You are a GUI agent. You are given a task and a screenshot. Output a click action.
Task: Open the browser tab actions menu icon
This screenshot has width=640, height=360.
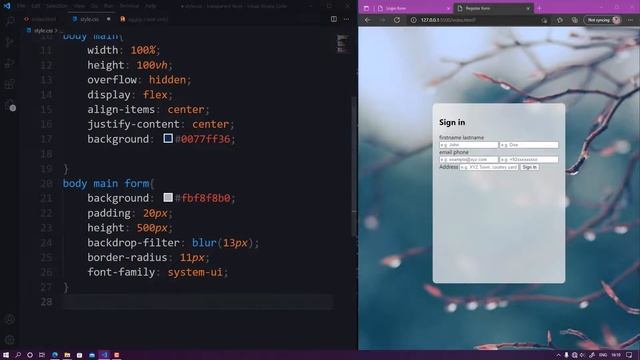366,8
